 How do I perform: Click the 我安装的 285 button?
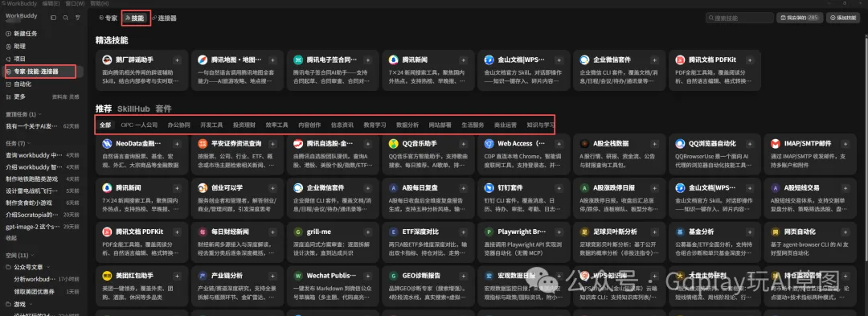pos(800,18)
